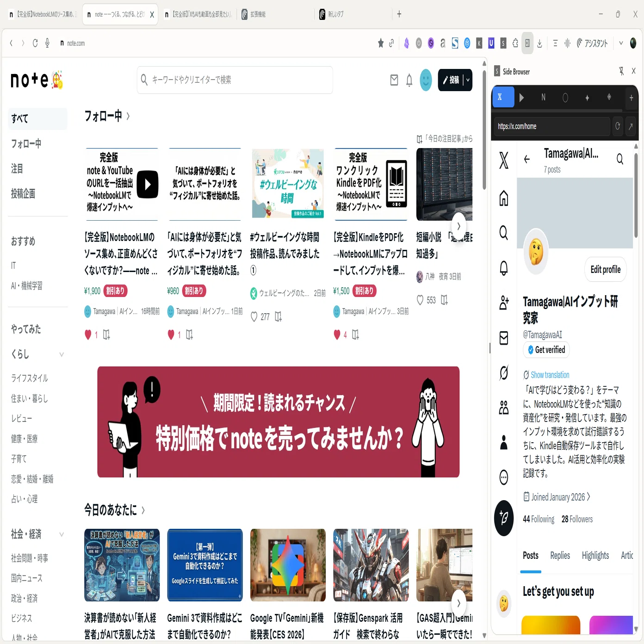The image size is (644, 644).
Task: Open the AI・機械学習 category link
Action: pyautogui.click(x=27, y=286)
